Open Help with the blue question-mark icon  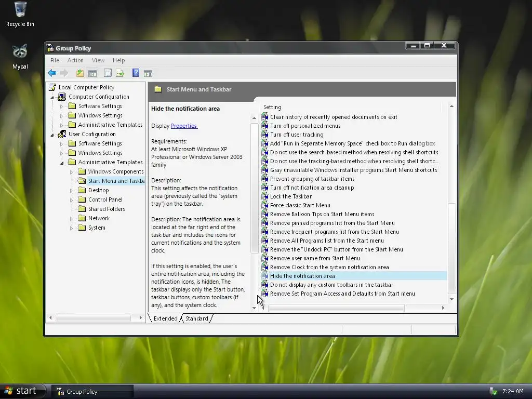click(136, 73)
